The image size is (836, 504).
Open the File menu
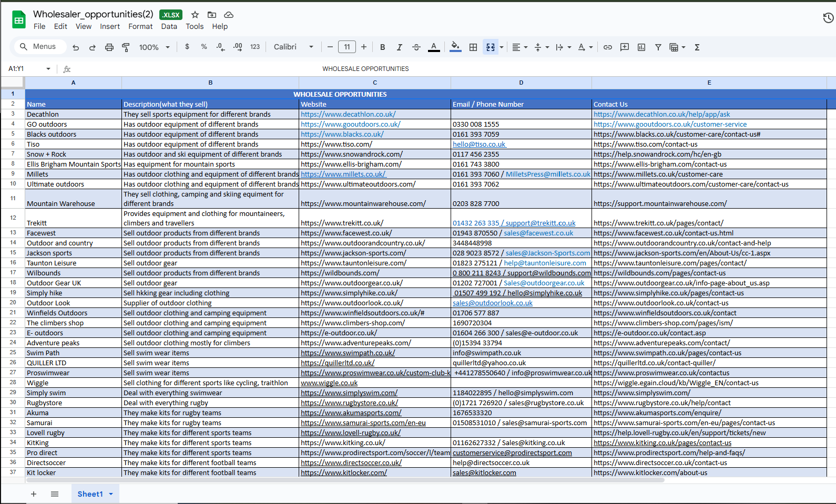pos(39,26)
